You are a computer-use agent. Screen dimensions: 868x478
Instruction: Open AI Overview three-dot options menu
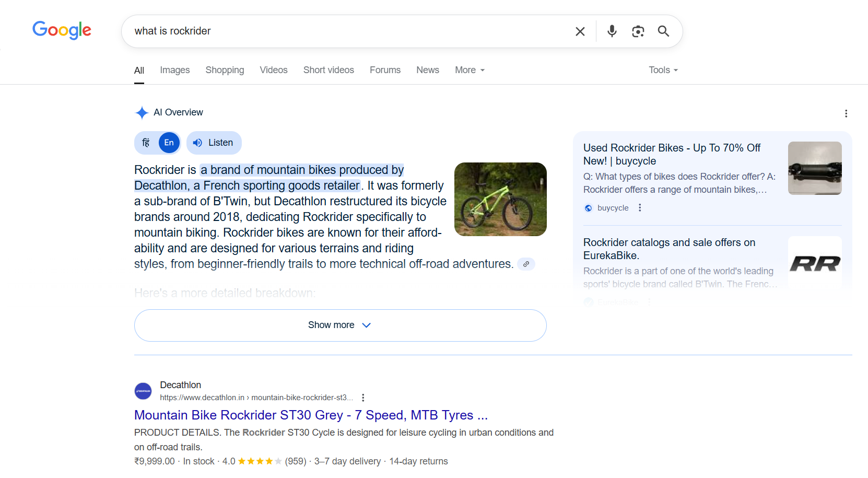(846, 113)
